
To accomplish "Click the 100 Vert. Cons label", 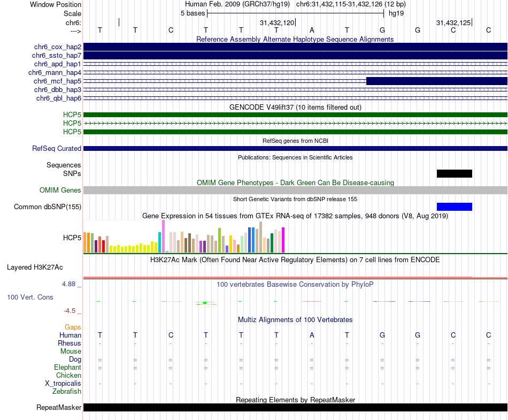I will (x=30, y=297).
